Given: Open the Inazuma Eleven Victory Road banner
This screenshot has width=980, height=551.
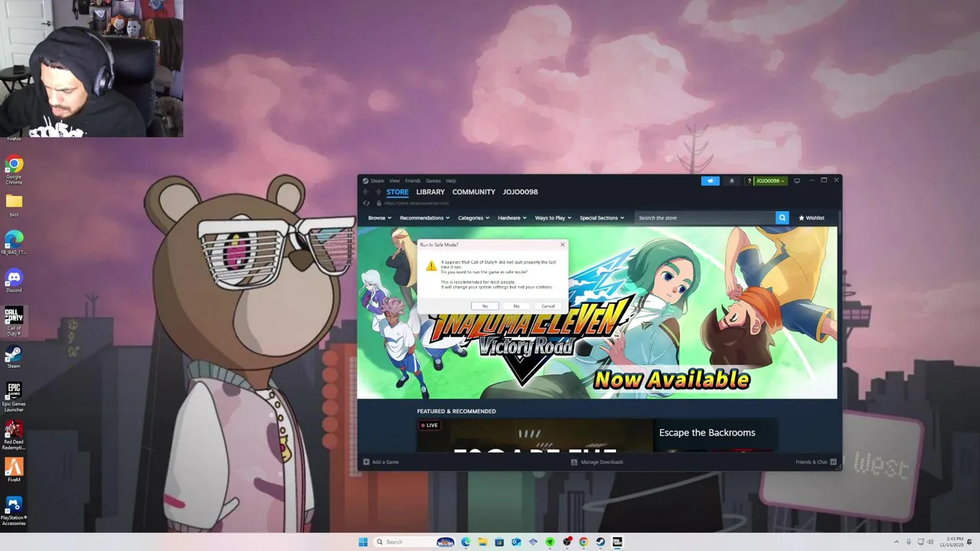Looking at the screenshot, I should pyautogui.click(x=597, y=312).
